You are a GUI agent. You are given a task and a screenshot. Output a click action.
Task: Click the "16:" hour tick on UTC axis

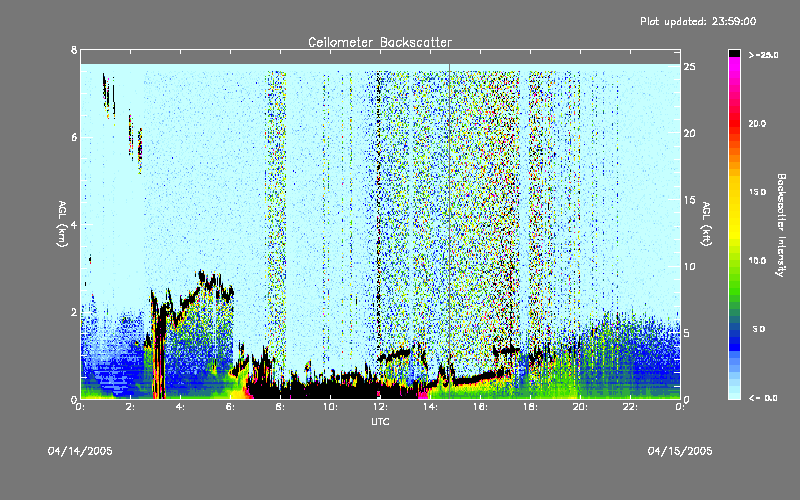point(480,407)
